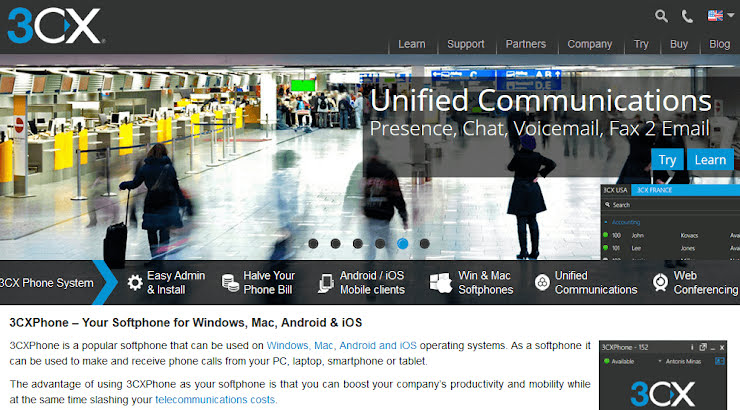Follow the Windows, Mac, Android and iOS link

click(x=342, y=345)
